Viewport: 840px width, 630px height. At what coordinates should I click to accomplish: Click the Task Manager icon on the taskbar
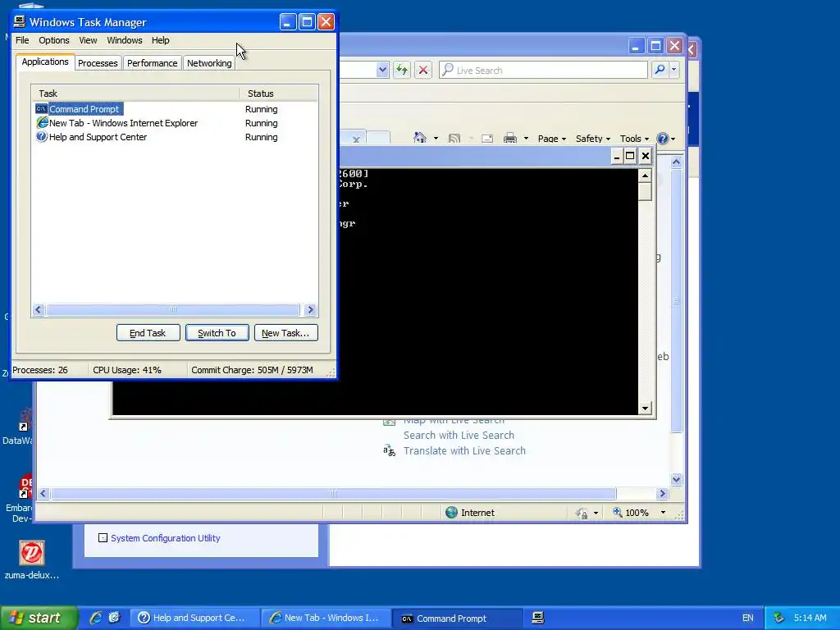click(538, 618)
